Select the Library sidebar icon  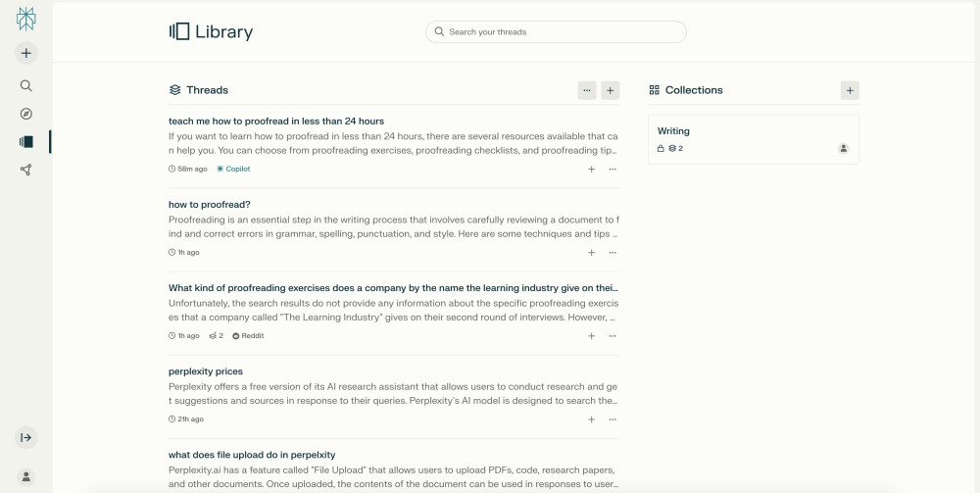pyautogui.click(x=26, y=142)
